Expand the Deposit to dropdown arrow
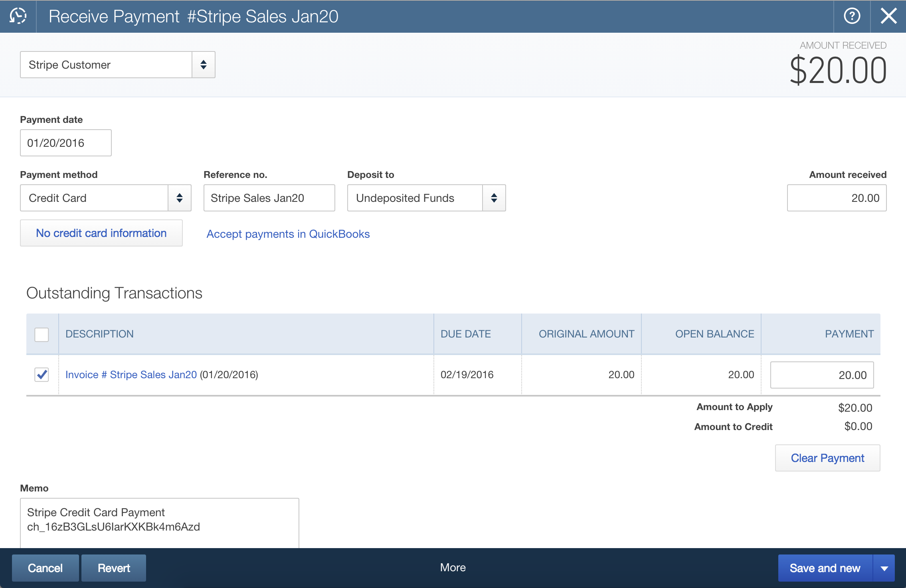Viewport: 906px width, 588px height. [x=494, y=198]
